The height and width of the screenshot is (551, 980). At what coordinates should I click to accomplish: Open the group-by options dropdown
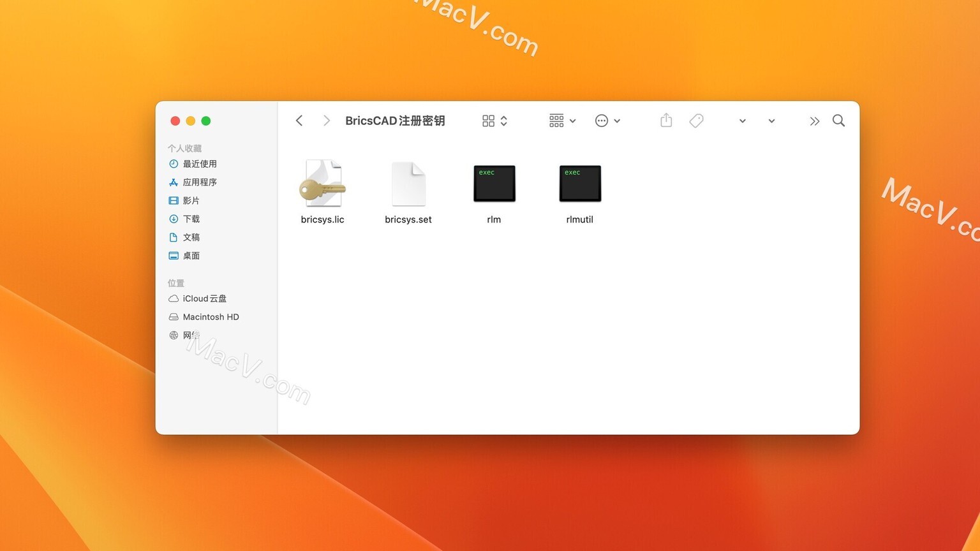coord(562,121)
